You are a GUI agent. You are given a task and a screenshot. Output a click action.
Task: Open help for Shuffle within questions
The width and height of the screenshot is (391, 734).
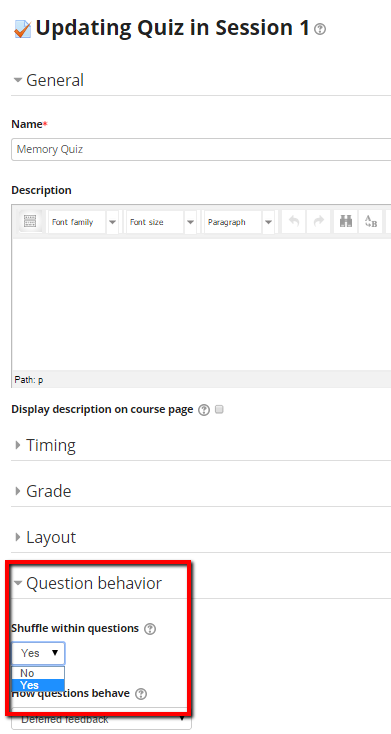click(150, 629)
